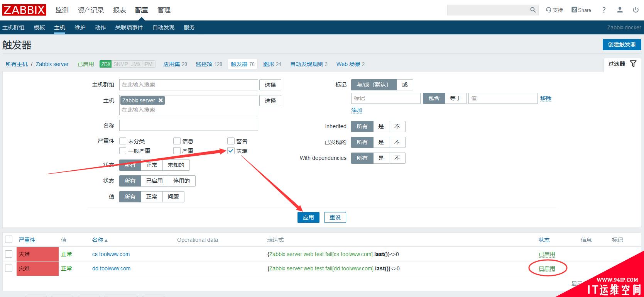Set 值 filter to 问题

tap(173, 197)
